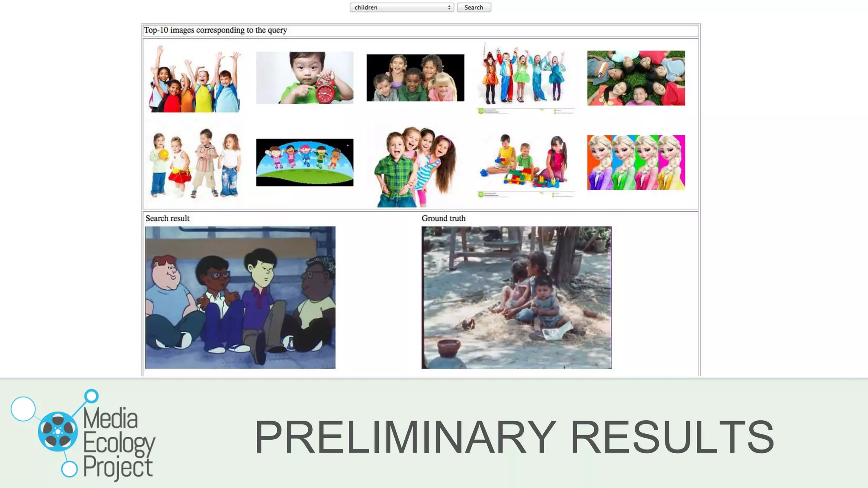Select thumbnail of laughing kids in plaid shirt

coord(415,166)
